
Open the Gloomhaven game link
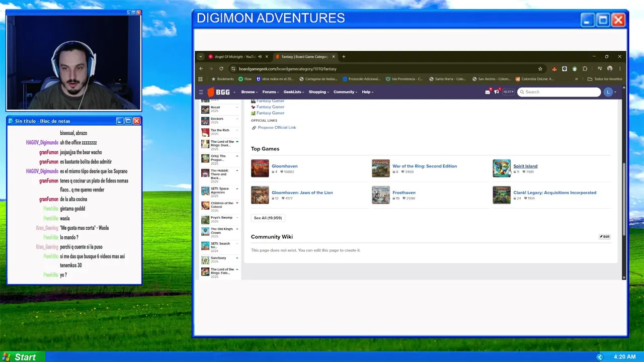(284, 166)
